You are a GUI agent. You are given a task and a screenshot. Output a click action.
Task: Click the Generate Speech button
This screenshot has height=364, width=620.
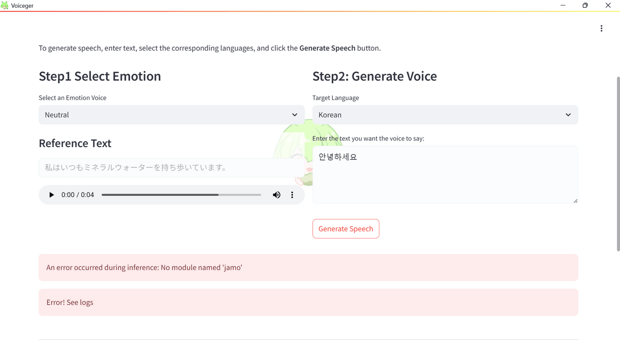(346, 229)
